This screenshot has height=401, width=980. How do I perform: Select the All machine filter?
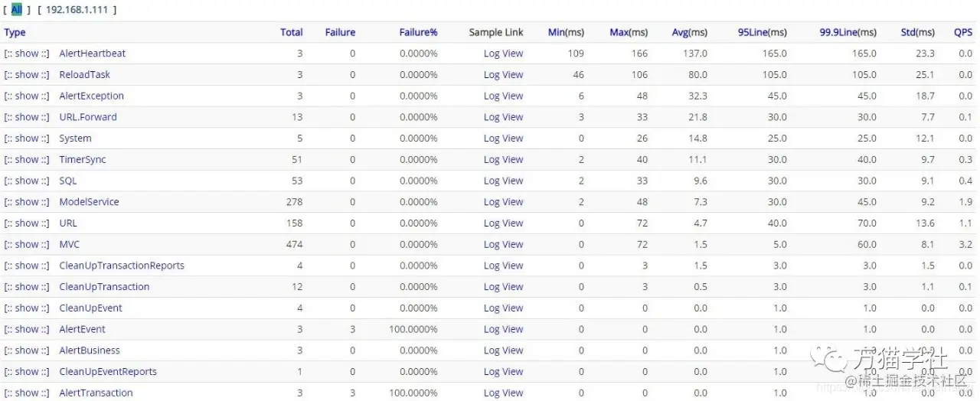click(x=16, y=10)
